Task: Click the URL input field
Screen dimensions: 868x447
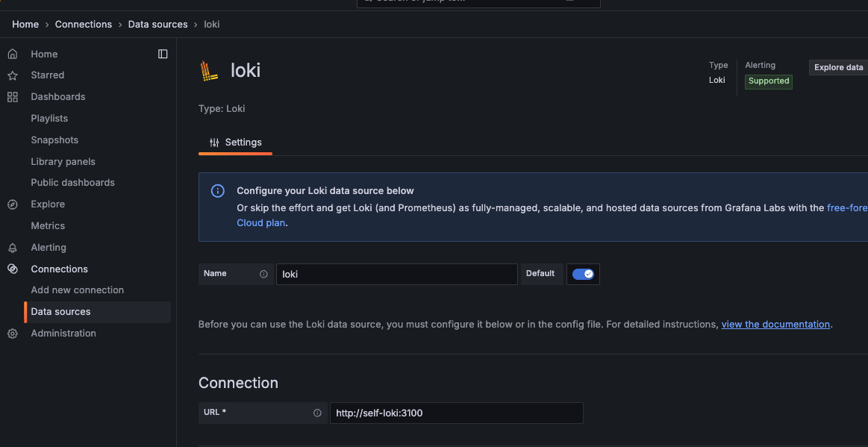Action: [457, 413]
